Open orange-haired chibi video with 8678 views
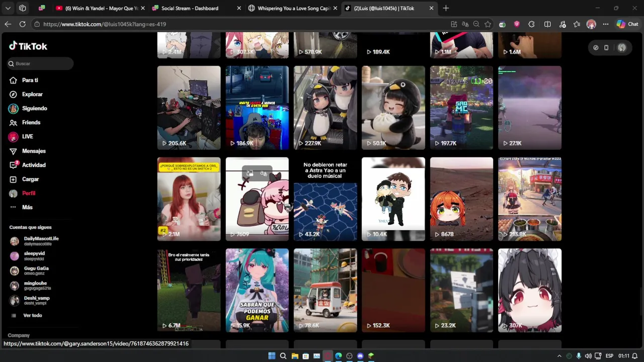Screen dimensions: 644x362 coord(461,199)
